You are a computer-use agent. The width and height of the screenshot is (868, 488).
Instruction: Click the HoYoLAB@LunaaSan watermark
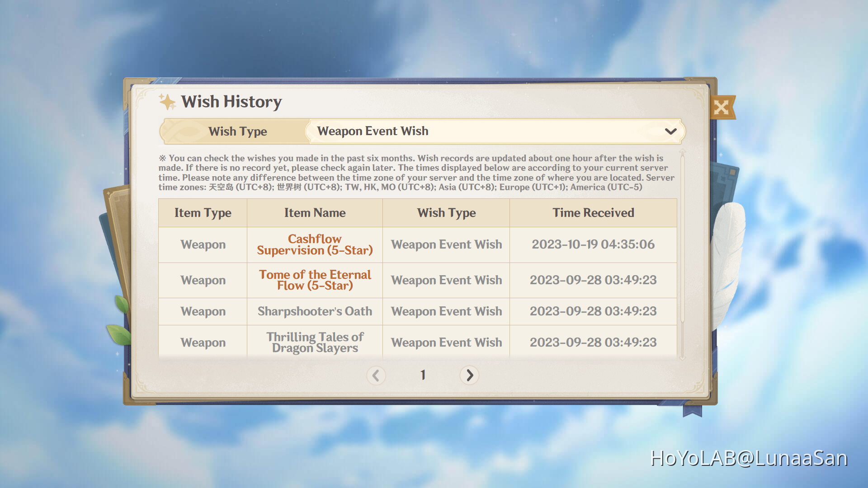(x=748, y=458)
